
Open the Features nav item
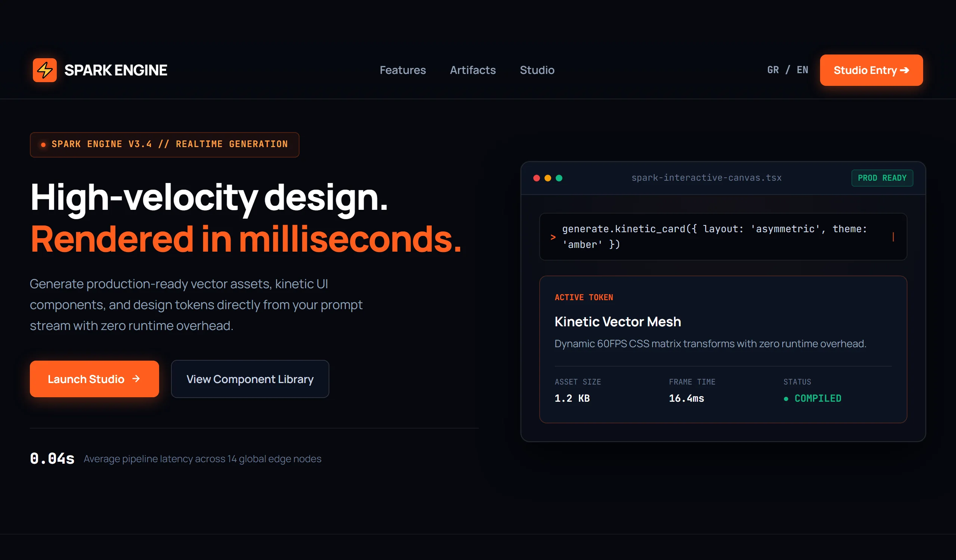click(403, 70)
